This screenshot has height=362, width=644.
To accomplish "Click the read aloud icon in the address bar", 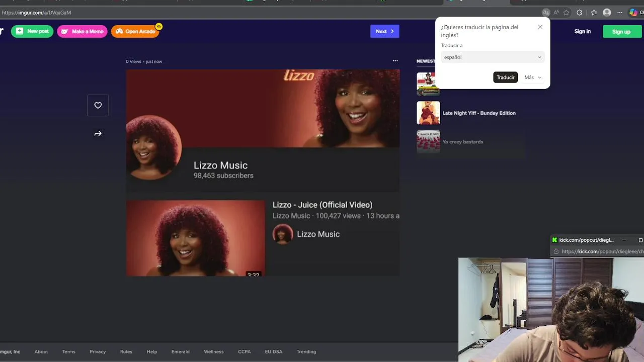I will [x=556, y=13].
